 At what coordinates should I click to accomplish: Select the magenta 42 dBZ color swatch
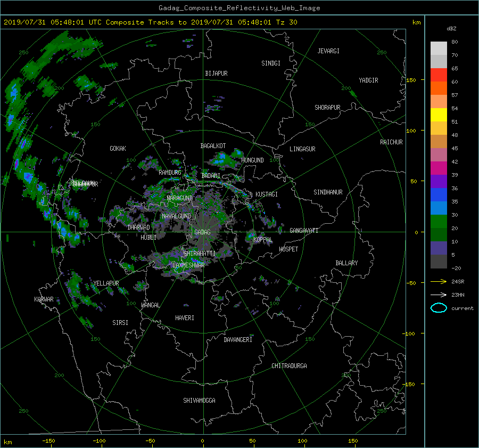click(x=439, y=168)
